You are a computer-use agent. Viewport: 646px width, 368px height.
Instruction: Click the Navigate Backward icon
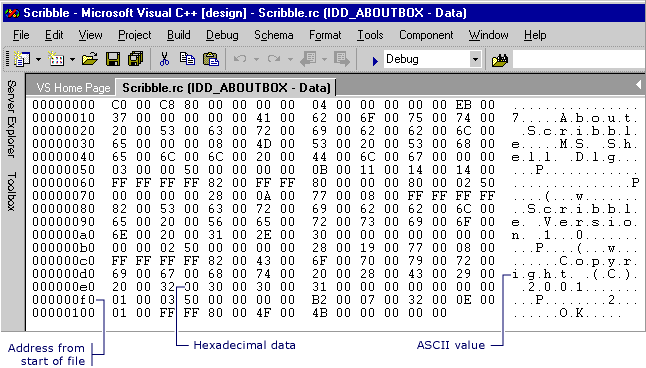coord(308,59)
